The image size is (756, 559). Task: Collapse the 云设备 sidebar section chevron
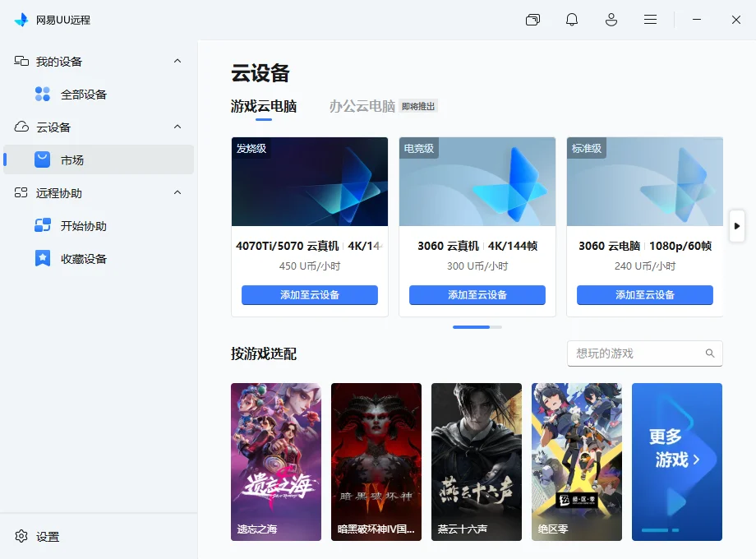pyautogui.click(x=177, y=127)
